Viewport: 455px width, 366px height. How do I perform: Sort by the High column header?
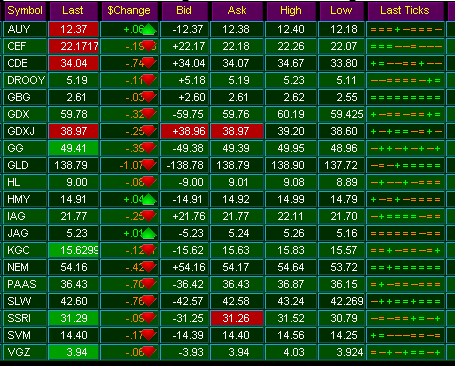291,11
